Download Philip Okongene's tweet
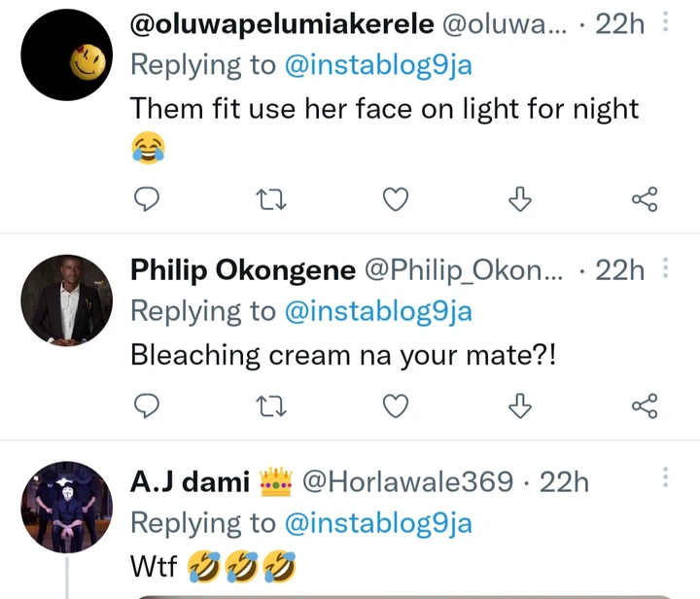 pyautogui.click(x=521, y=405)
